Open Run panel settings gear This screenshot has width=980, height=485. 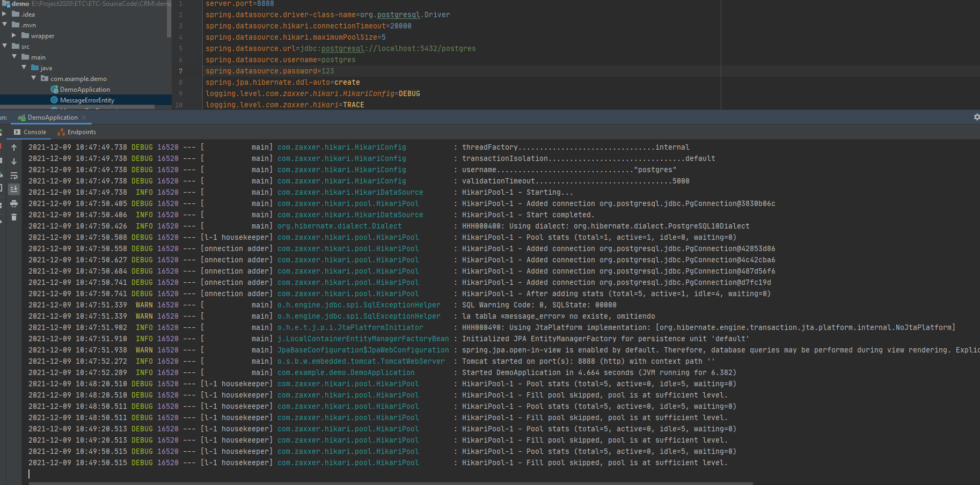tap(976, 117)
